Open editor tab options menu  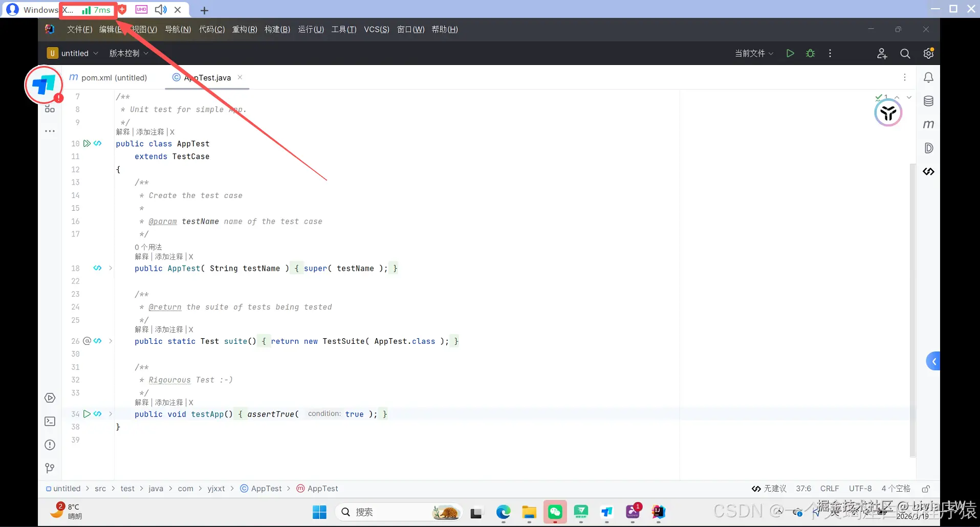click(x=905, y=77)
